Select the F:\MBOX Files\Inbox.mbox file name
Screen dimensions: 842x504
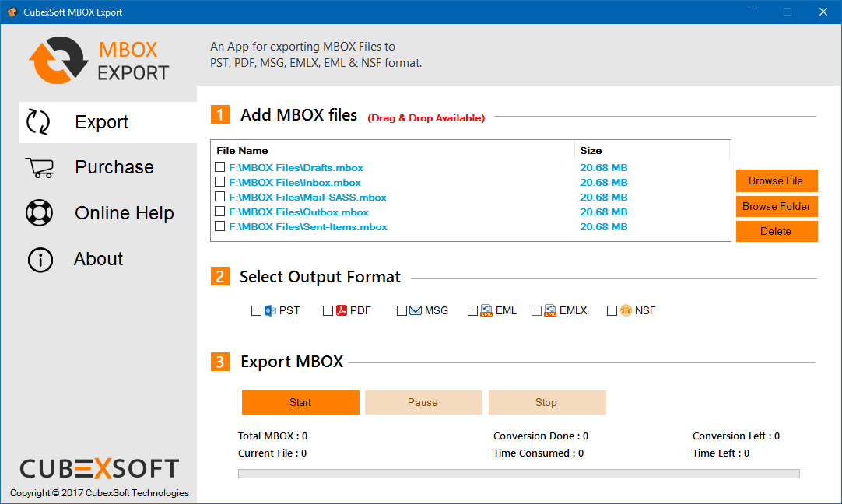coord(295,183)
